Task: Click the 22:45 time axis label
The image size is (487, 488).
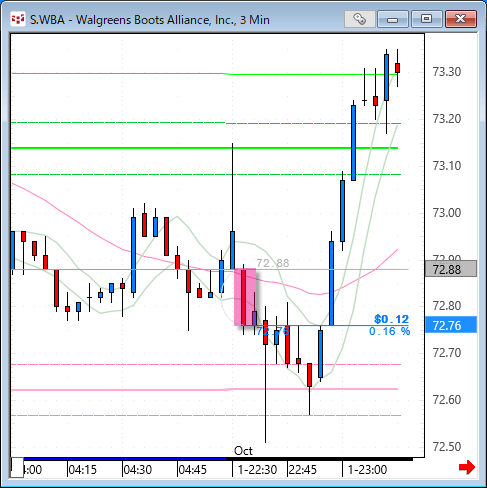Action: [x=303, y=470]
